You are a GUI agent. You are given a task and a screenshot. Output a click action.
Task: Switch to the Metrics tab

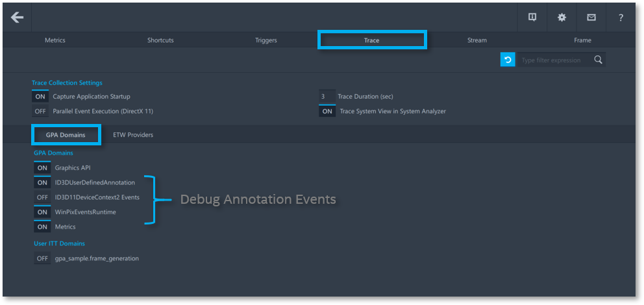[x=55, y=40]
